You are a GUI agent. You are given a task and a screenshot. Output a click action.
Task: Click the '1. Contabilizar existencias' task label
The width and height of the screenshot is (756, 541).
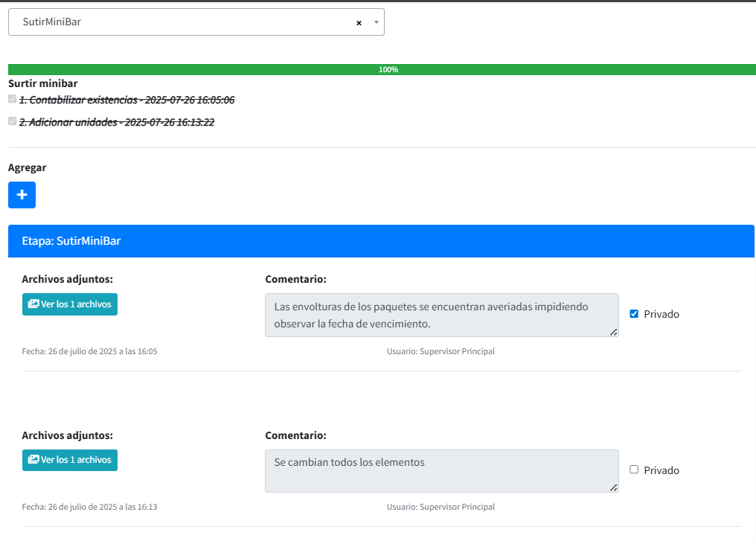[x=126, y=100]
